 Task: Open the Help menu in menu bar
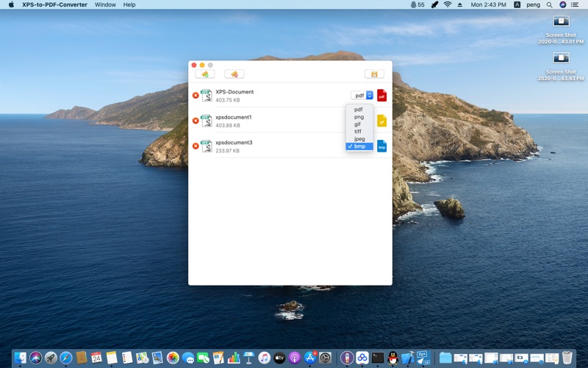(129, 4)
